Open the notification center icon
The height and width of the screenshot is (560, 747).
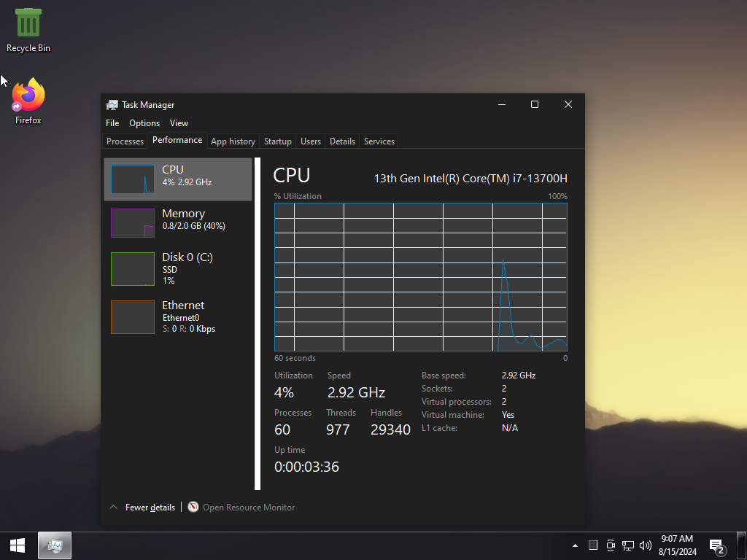tap(716, 545)
